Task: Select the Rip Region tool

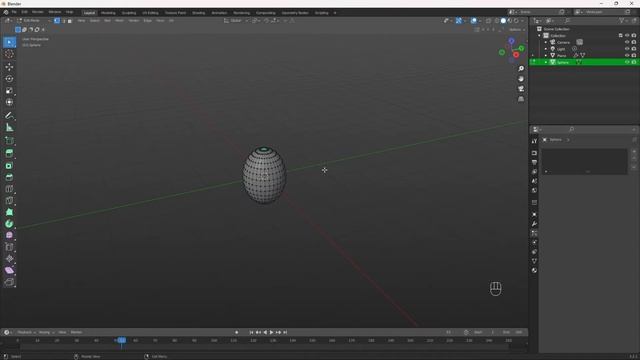Action: click(x=9, y=282)
